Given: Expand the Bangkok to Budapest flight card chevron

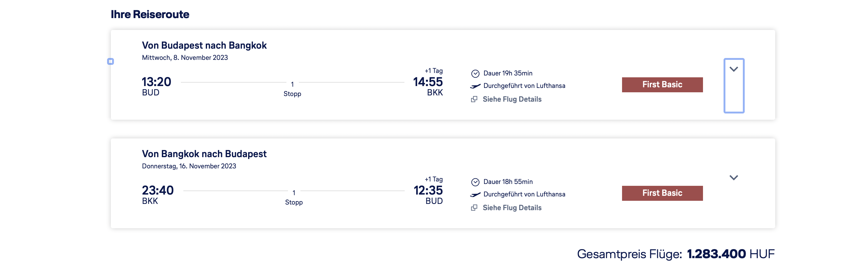Looking at the screenshot, I should click(x=734, y=177).
